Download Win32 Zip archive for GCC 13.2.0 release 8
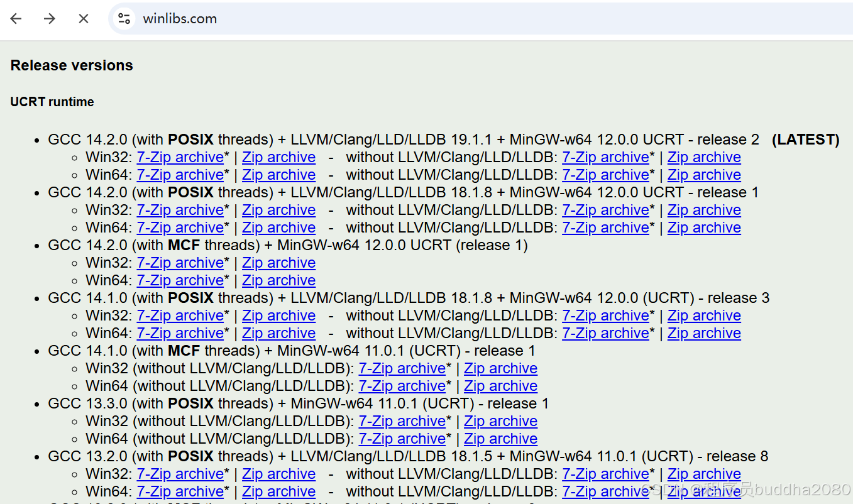This screenshot has width=853, height=504. 279,474
